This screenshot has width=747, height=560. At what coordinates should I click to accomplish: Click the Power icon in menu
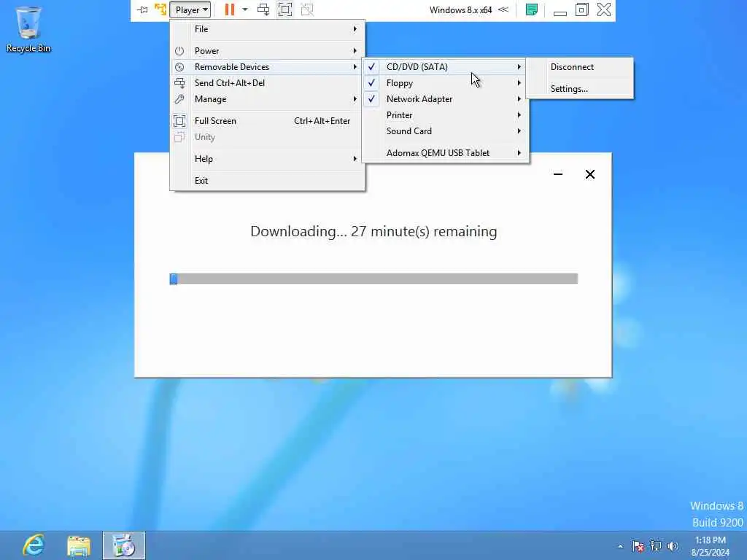click(x=179, y=51)
